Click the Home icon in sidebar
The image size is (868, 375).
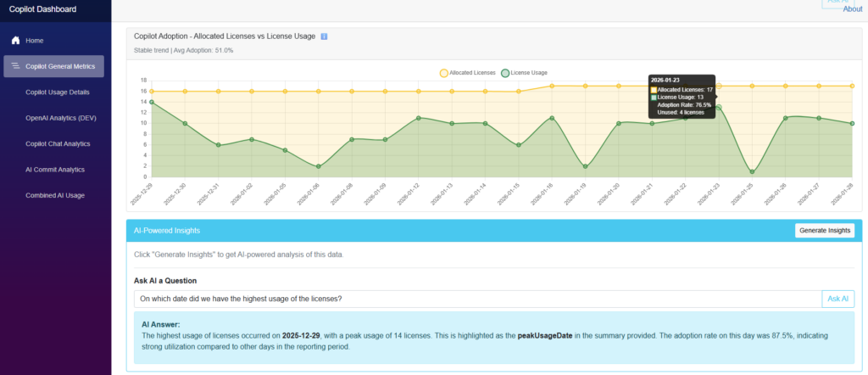[x=15, y=41]
